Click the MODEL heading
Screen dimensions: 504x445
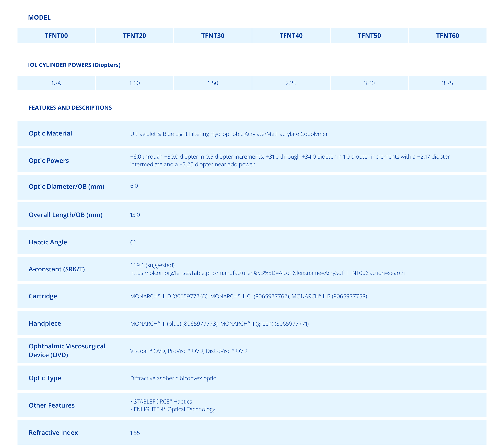click(x=39, y=18)
